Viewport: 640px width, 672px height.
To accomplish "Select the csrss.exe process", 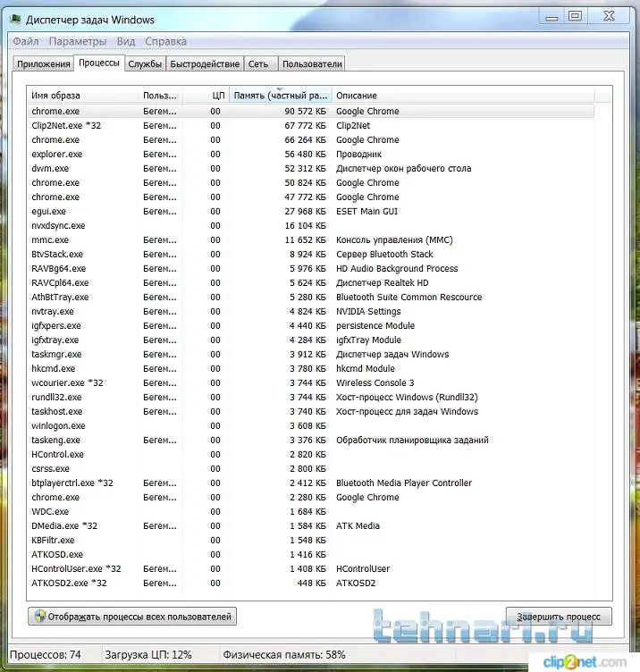I will click(x=310, y=469).
